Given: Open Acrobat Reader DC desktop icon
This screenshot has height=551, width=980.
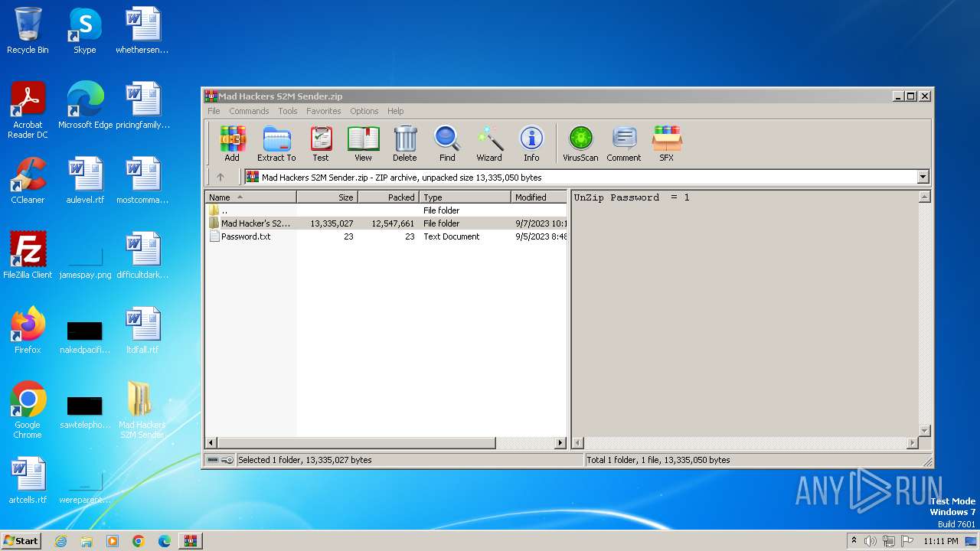Looking at the screenshot, I should coord(28,110).
